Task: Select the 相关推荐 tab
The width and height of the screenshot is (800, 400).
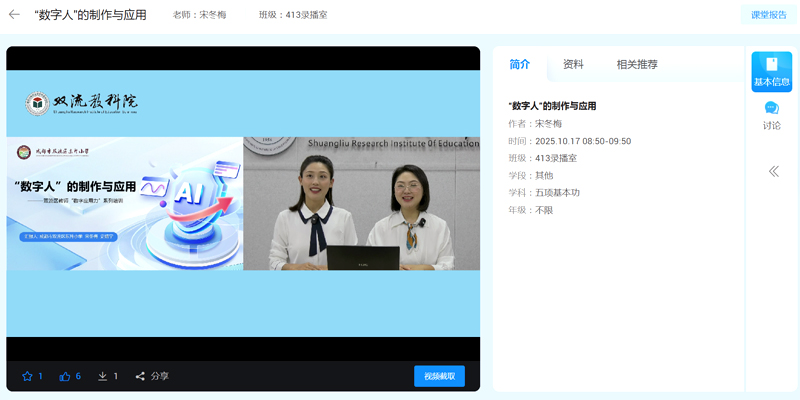Action: (637, 64)
